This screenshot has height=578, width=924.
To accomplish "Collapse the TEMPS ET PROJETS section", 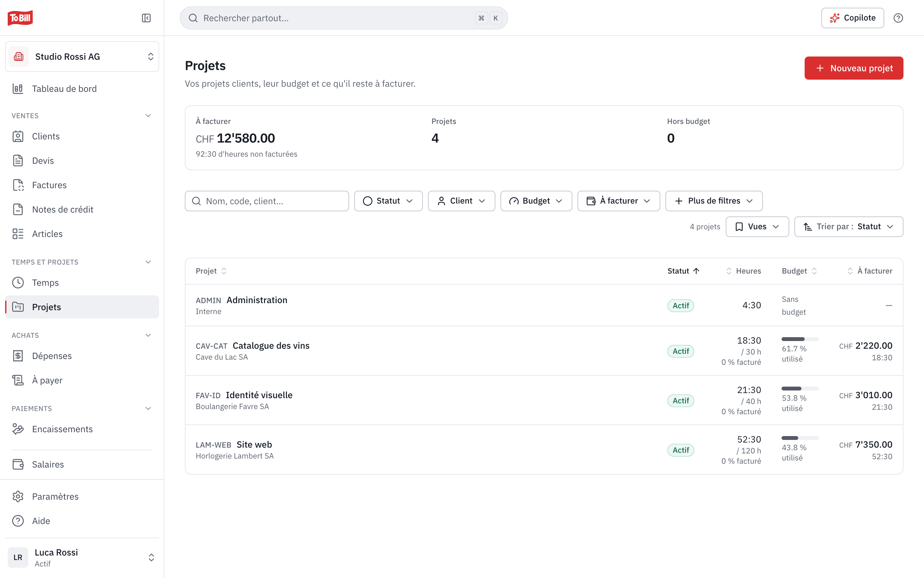I will (x=148, y=262).
